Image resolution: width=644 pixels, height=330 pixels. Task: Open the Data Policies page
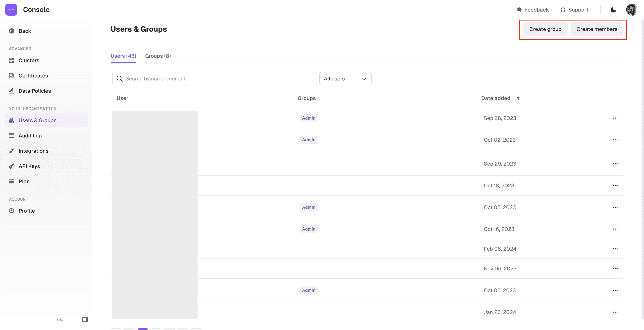(x=34, y=91)
